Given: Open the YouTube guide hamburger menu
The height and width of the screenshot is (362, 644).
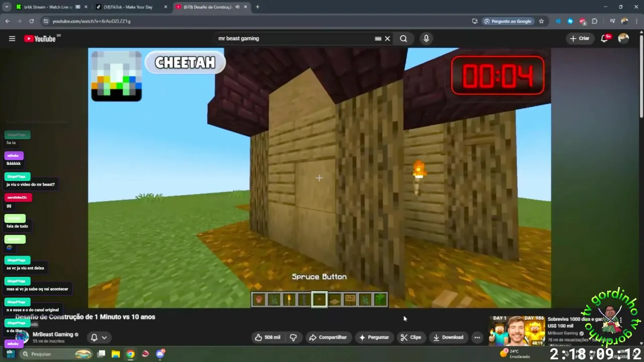Looking at the screenshot, I should click(12, 39).
